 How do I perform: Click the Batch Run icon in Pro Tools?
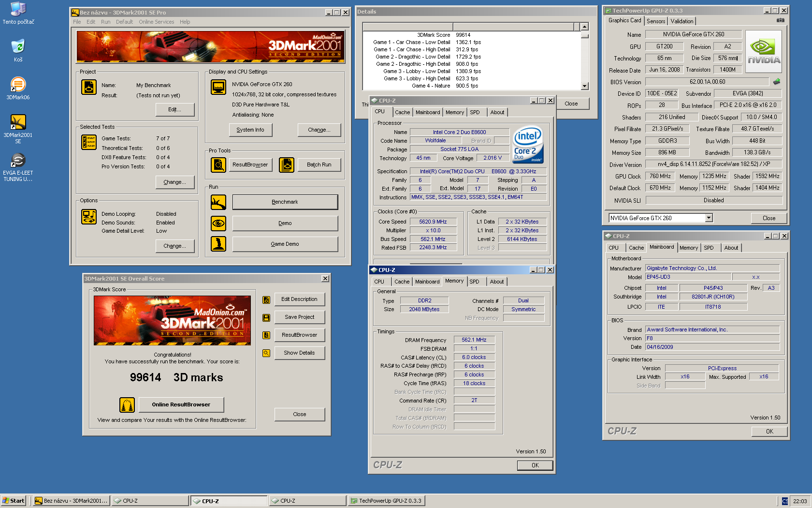pyautogui.click(x=287, y=165)
